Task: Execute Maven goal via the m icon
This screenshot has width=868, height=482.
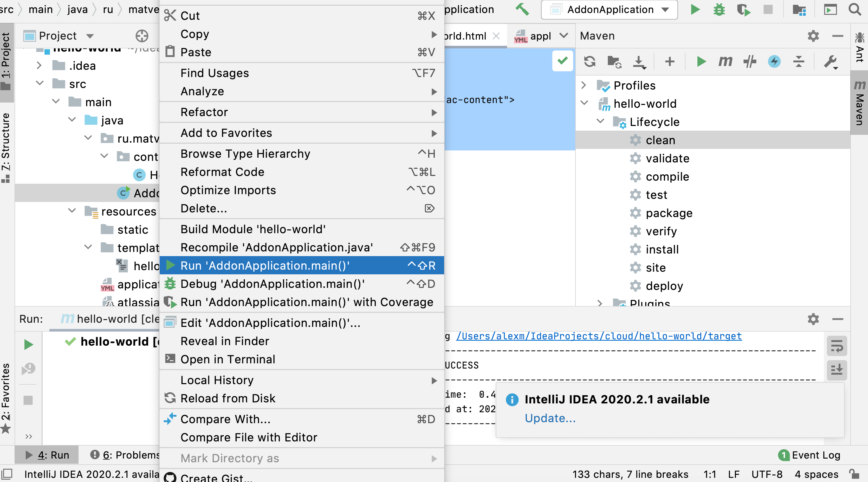Action: pyautogui.click(x=726, y=61)
